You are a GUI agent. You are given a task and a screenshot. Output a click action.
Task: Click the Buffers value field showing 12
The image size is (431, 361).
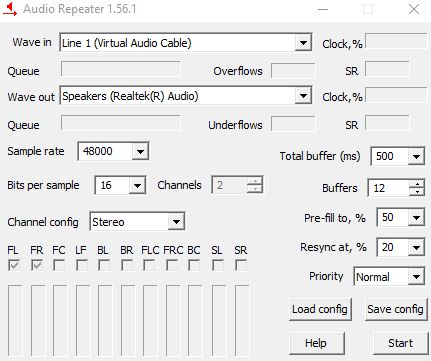(x=389, y=188)
